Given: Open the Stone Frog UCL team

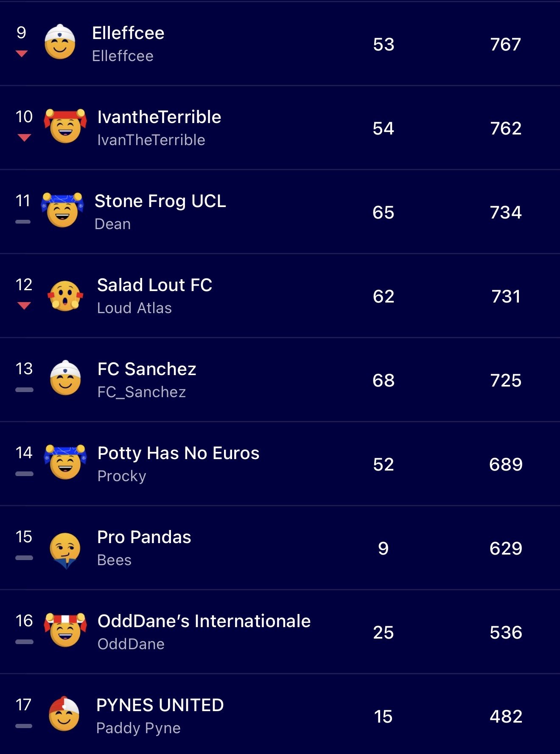Looking at the screenshot, I should tap(160, 201).
